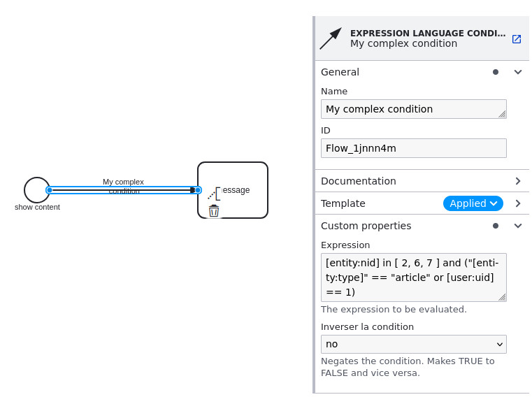
Task: Select the show content start event circle
Action: 37,190
